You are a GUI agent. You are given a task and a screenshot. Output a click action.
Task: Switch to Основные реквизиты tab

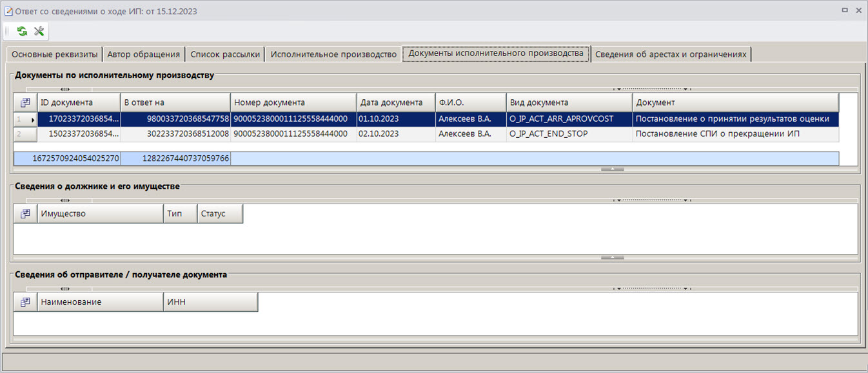(55, 54)
